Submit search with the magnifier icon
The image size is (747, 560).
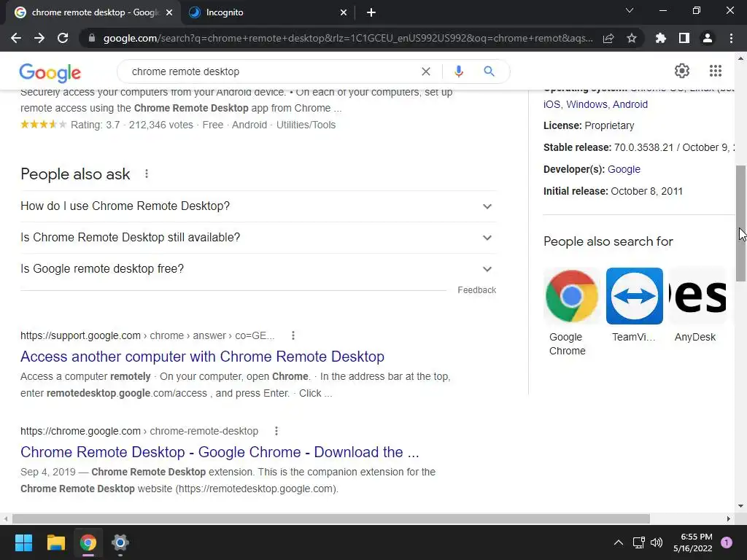coord(489,71)
